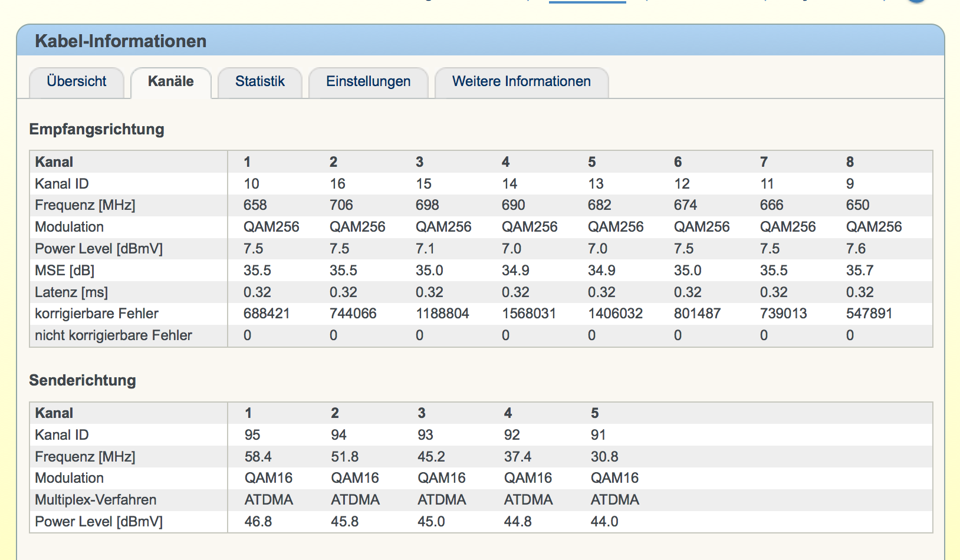Click the Senderichtung section heading

83,380
